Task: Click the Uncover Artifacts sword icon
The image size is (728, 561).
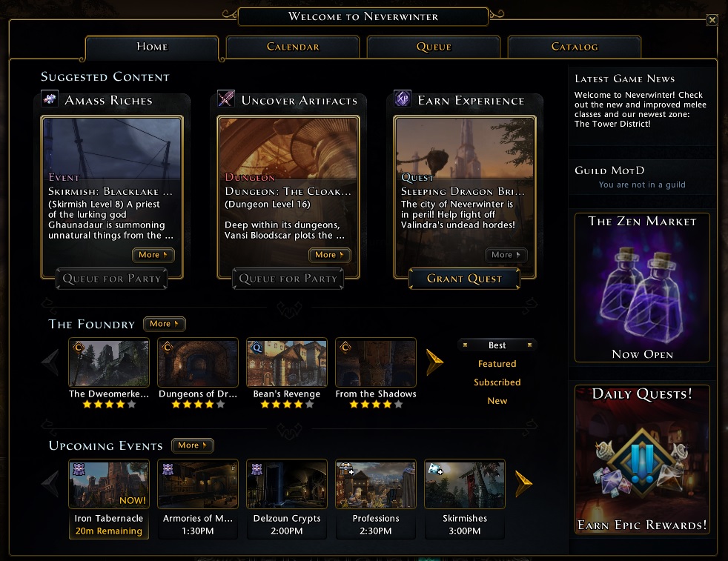Action: click(226, 99)
